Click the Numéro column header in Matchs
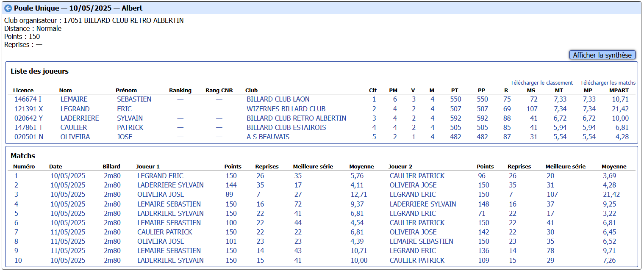The image size is (644, 270). click(x=24, y=166)
